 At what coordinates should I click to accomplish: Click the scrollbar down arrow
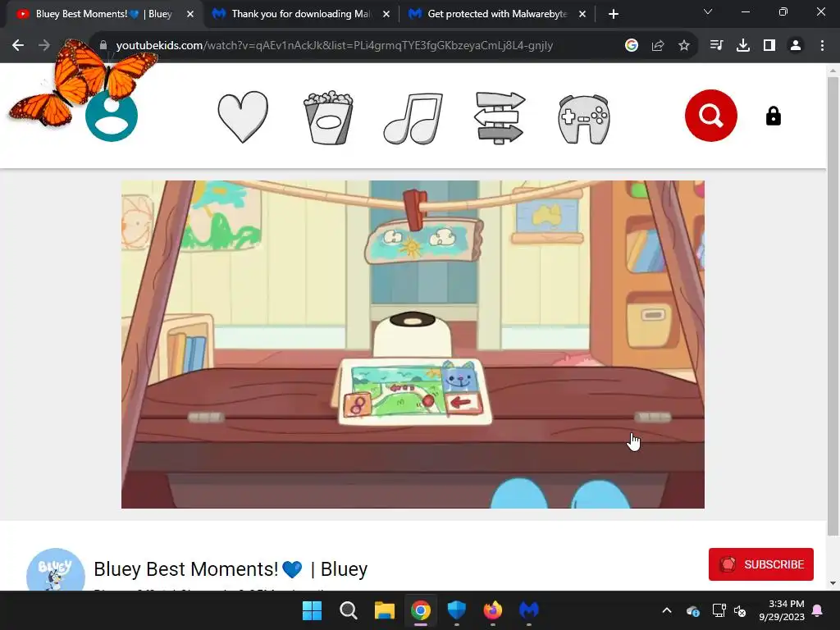tap(833, 583)
